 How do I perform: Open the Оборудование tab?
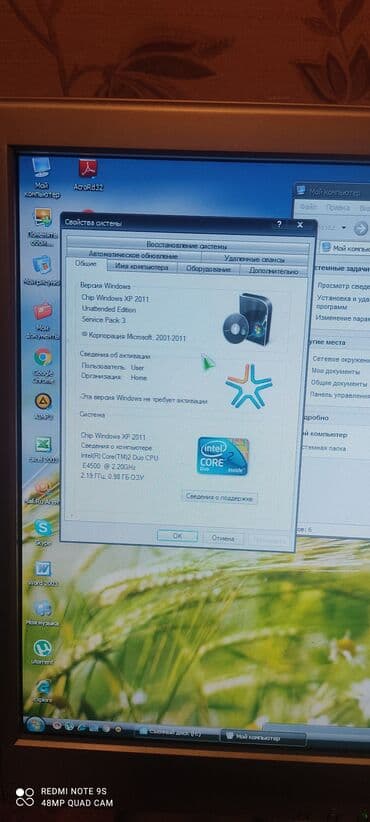(208, 269)
